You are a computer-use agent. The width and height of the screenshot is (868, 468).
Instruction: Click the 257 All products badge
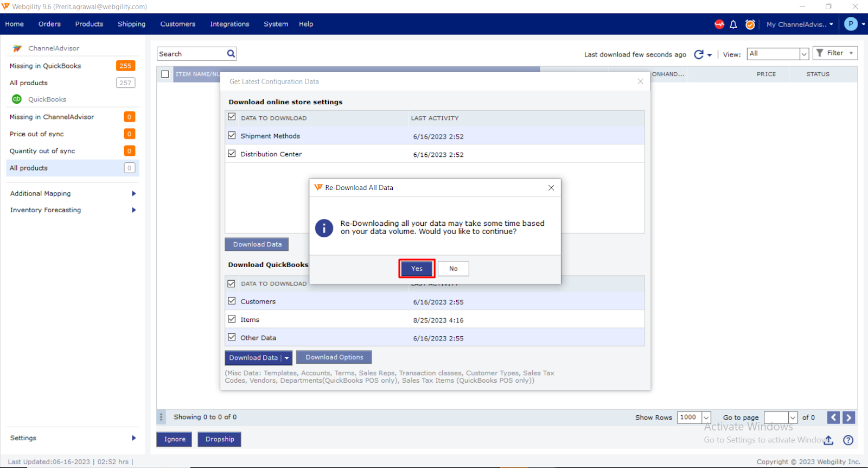(x=125, y=83)
